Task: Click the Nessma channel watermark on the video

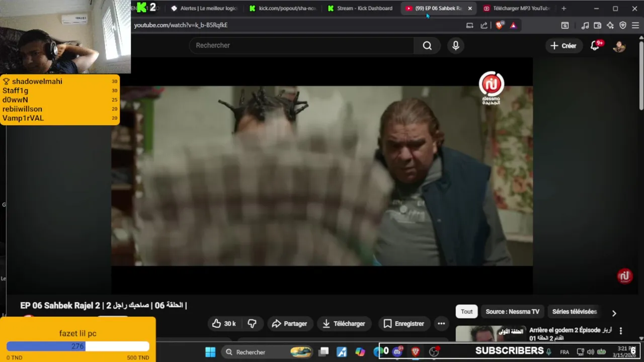Action: point(624,276)
